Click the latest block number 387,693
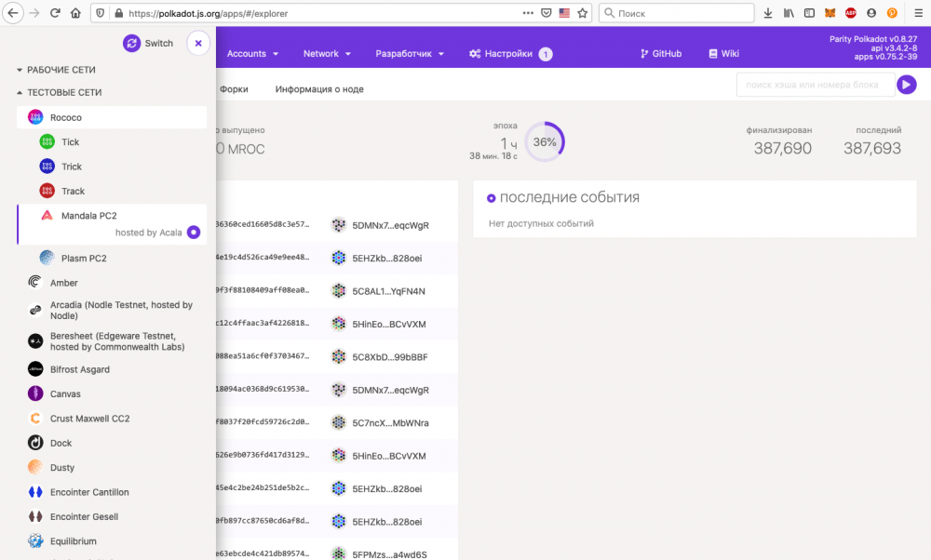This screenshot has height=560, width=931. coord(872,148)
